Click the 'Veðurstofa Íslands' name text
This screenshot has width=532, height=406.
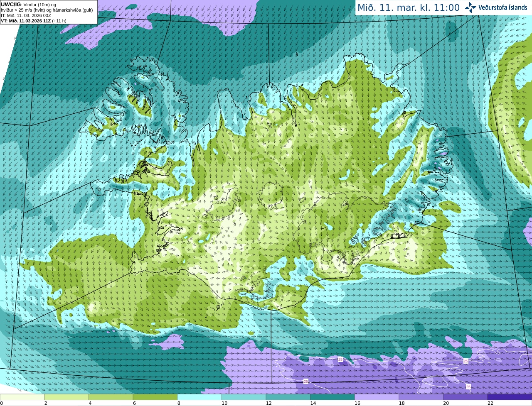[x=503, y=7]
